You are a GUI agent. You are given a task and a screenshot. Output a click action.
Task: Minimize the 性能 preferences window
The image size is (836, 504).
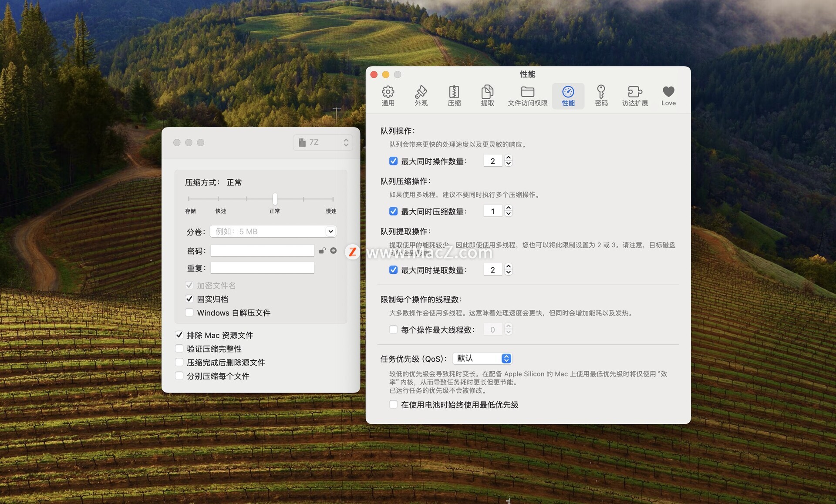386,74
